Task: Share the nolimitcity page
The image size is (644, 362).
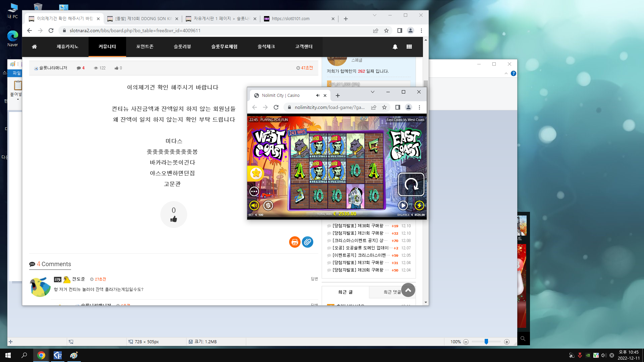Action: click(374, 107)
